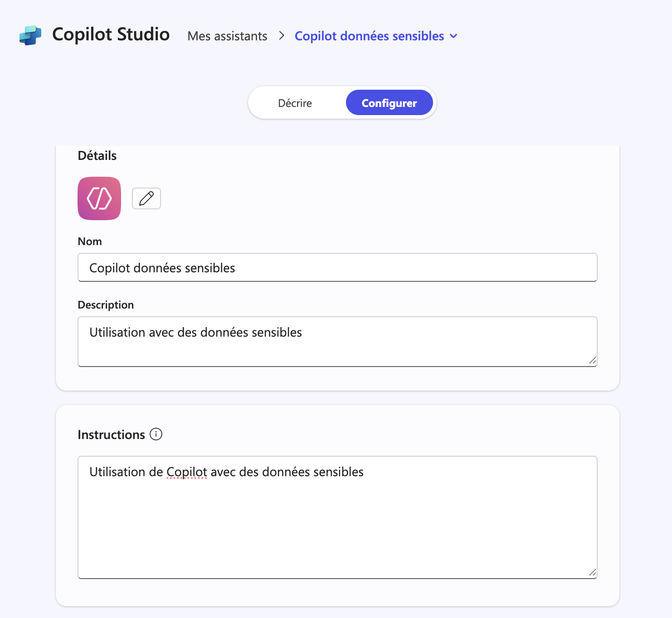Click the breadcrumb separator arrow after Mes assistants
The image size is (672, 618).
pyautogui.click(x=282, y=36)
